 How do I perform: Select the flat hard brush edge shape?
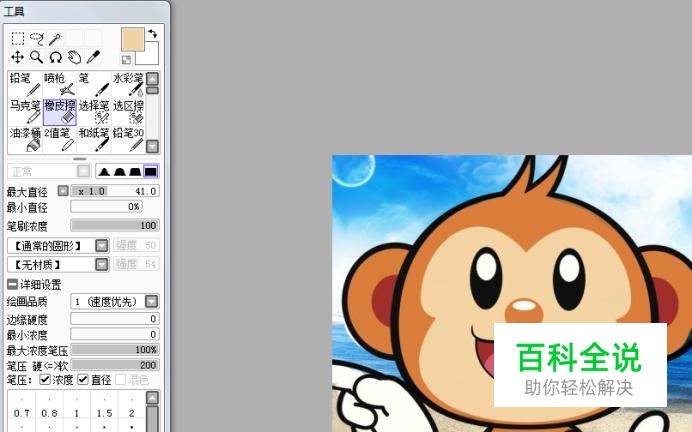150,171
